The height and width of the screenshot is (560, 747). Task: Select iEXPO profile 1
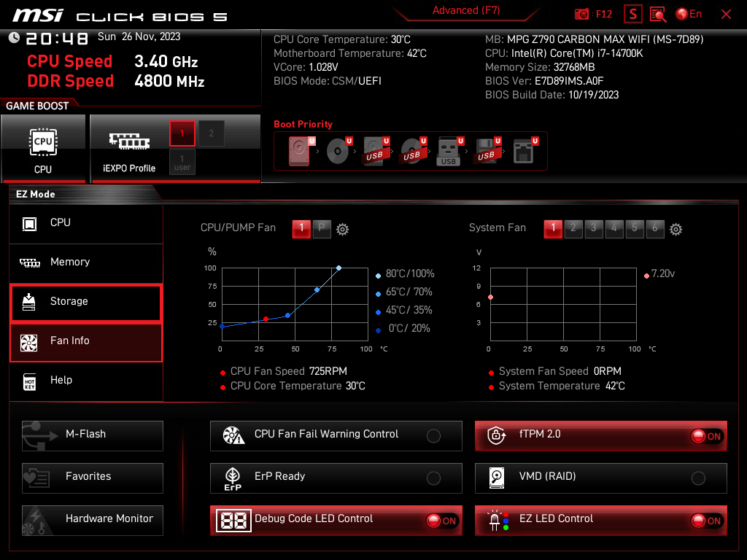point(182,133)
